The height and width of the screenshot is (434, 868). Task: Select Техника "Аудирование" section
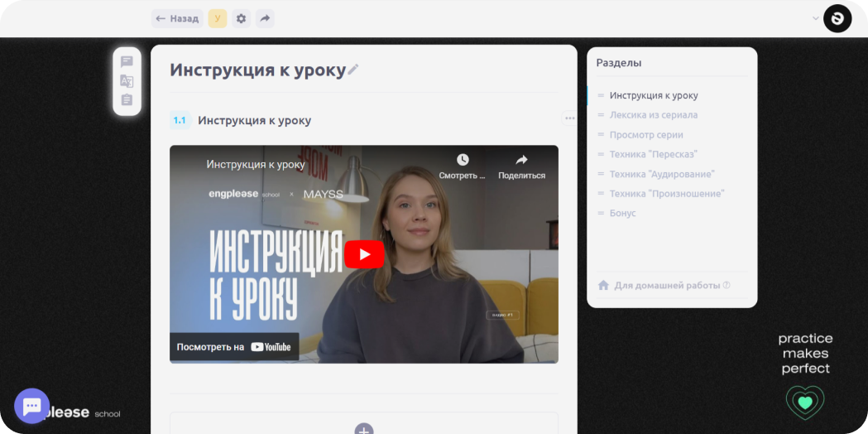[x=662, y=174]
